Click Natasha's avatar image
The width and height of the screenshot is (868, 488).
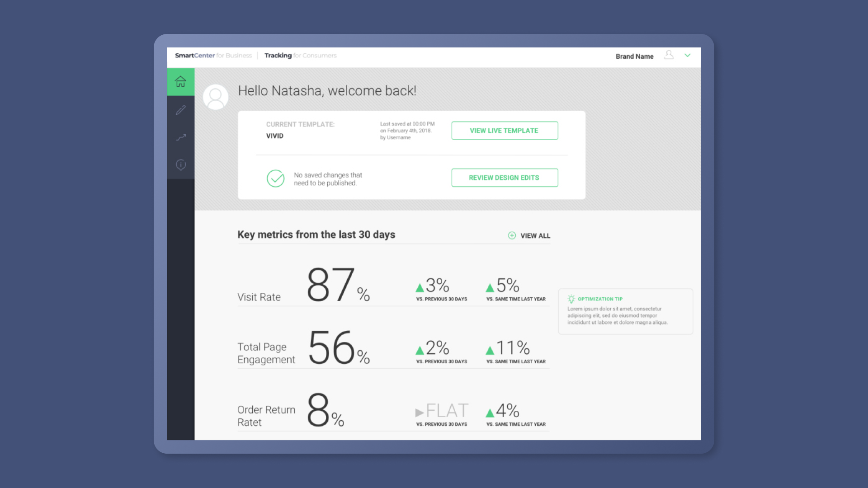pyautogui.click(x=216, y=97)
